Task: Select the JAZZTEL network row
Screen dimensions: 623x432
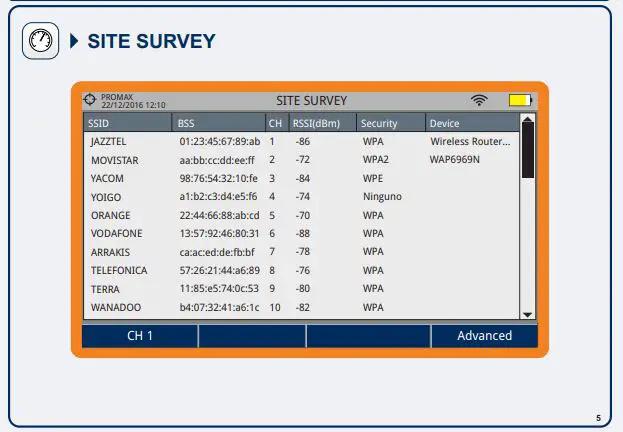Action: pos(301,141)
